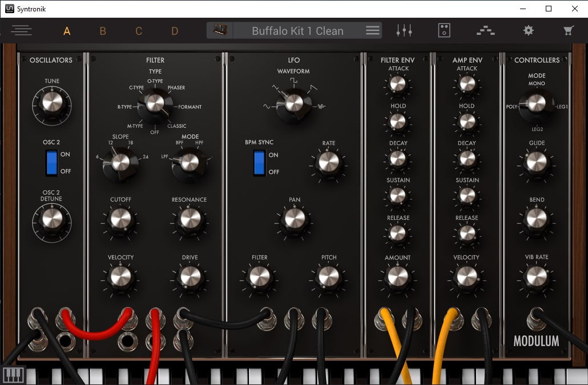The image size is (588, 385).
Task: Click the Amp Env Sustain knob
Action: pyautogui.click(x=467, y=195)
